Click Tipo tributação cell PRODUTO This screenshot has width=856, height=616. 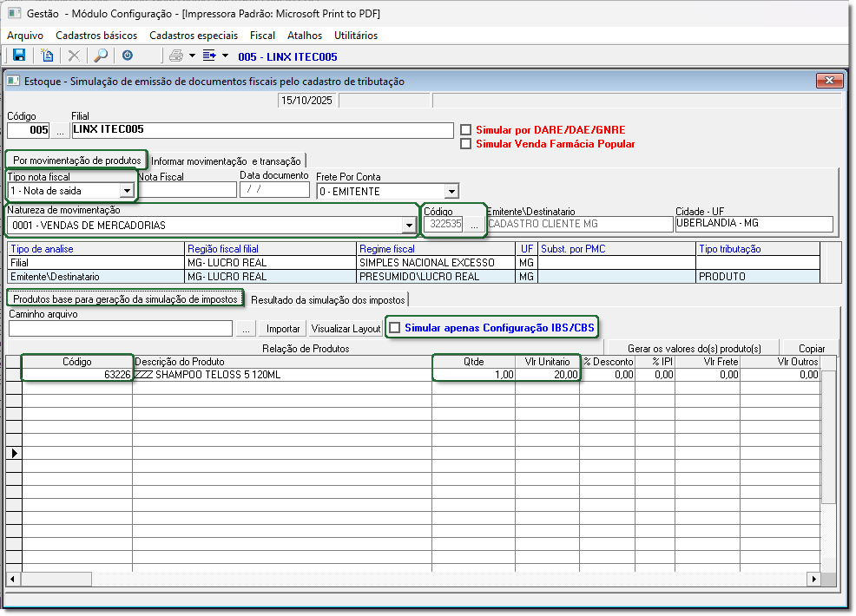click(758, 277)
